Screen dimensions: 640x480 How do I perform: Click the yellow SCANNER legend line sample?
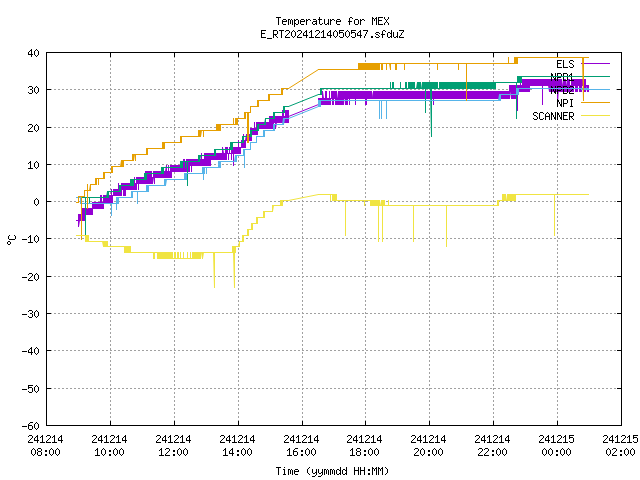596,116
